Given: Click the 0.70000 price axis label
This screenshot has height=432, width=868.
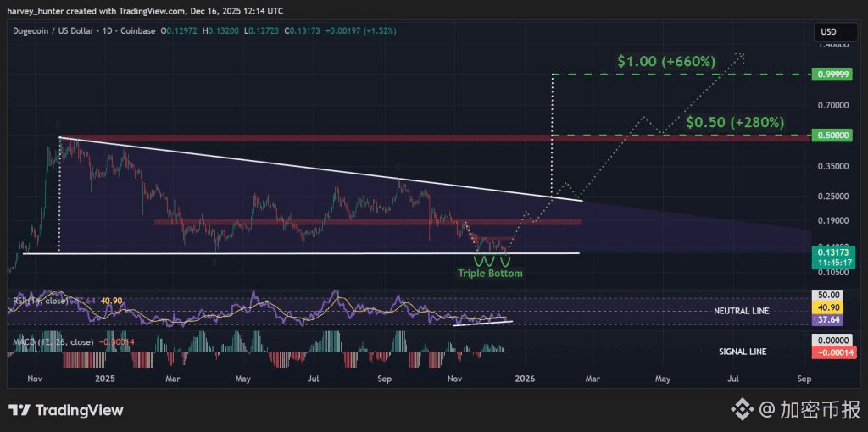Looking at the screenshot, I should (x=832, y=104).
